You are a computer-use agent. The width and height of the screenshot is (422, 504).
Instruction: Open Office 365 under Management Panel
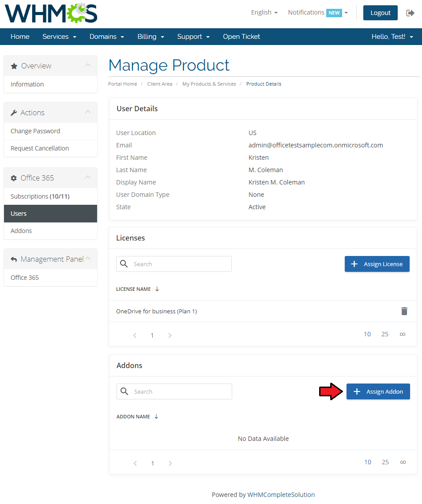tap(50, 278)
